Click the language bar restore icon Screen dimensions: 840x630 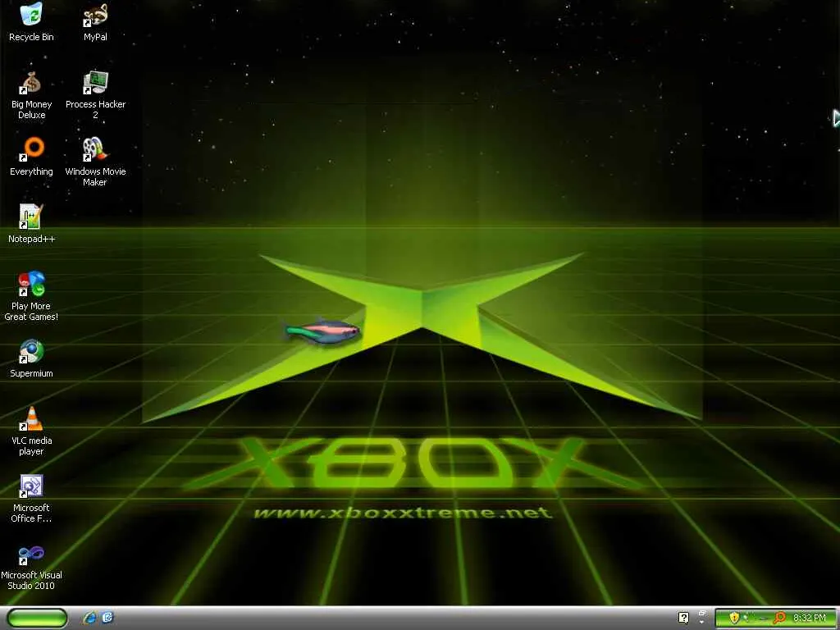click(x=702, y=613)
